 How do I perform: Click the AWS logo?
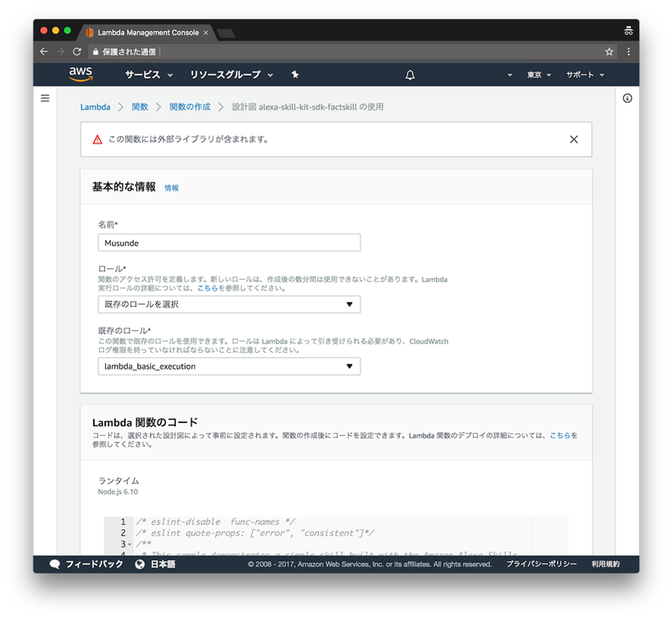pyautogui.click(x=81, y=74)
